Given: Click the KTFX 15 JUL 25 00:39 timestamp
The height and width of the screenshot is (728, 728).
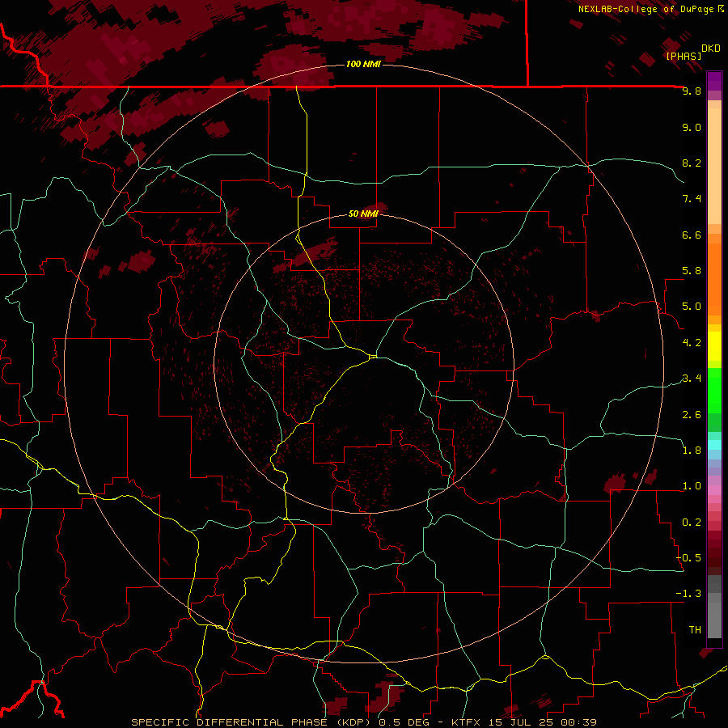Looking at the screenshot, I should pos(523,722).
